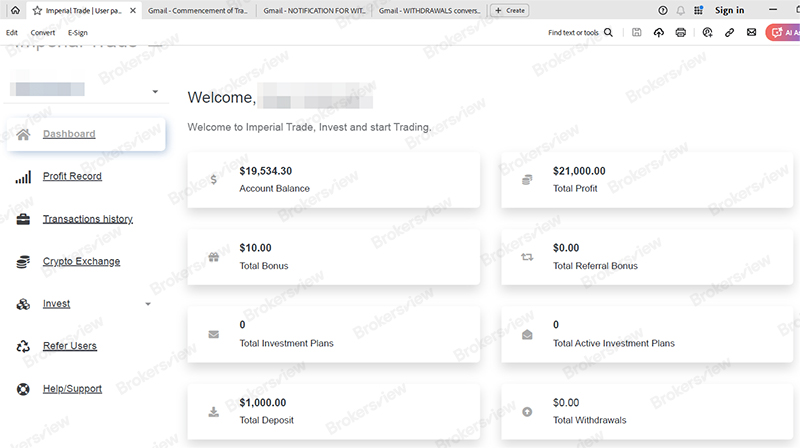Viewport: 800px width, 448px height.
Task: Click the Help/Support lifebuoy icon
Action: click(x=23, y=389)
